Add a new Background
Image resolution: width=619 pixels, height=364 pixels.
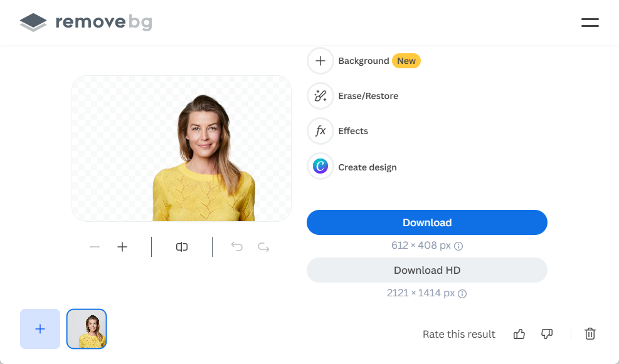click(320, 61)
